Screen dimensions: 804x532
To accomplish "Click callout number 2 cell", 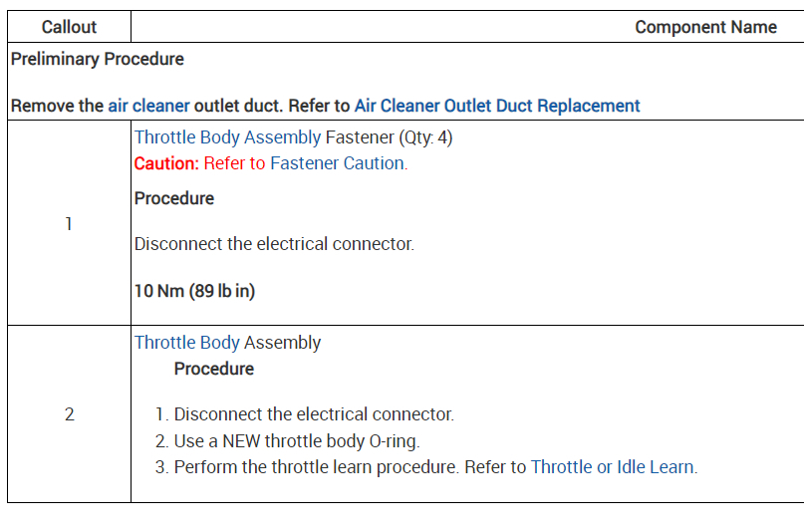I will pyautogui.click(x=69, y=414).
